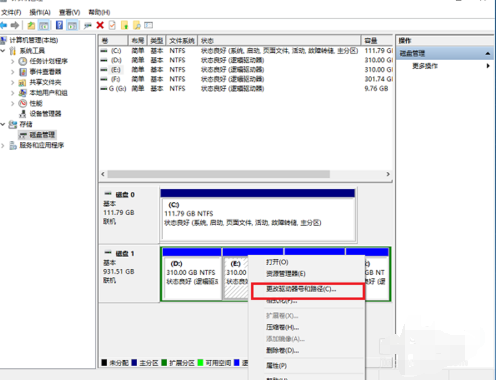Click the last toolbar list-view icon
This screenshot has height=385, width=498.
coord(149,25)
